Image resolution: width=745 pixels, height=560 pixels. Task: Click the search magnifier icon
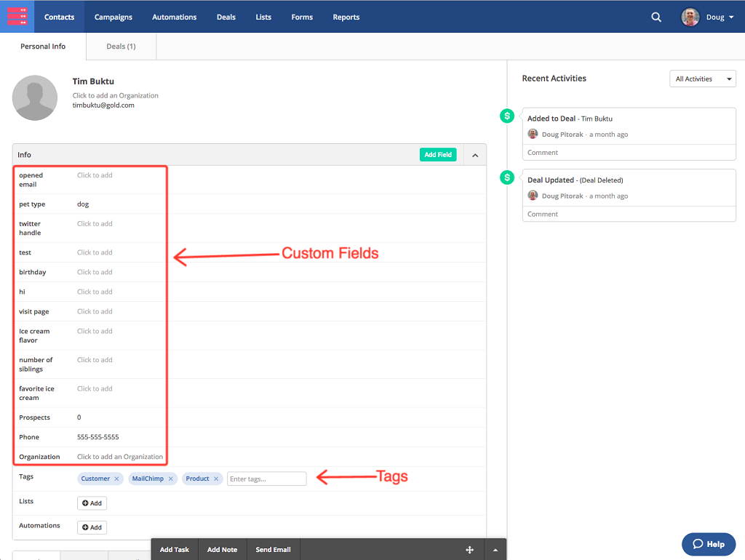(656, 17)
